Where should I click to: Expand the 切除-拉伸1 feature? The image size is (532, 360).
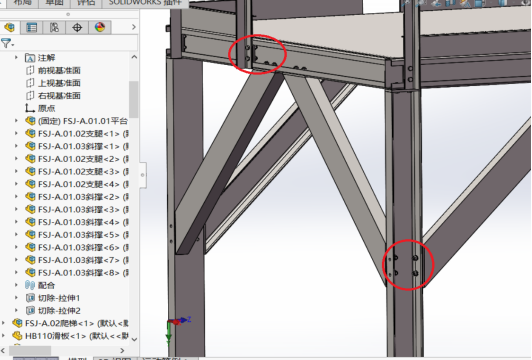(16, 298)
